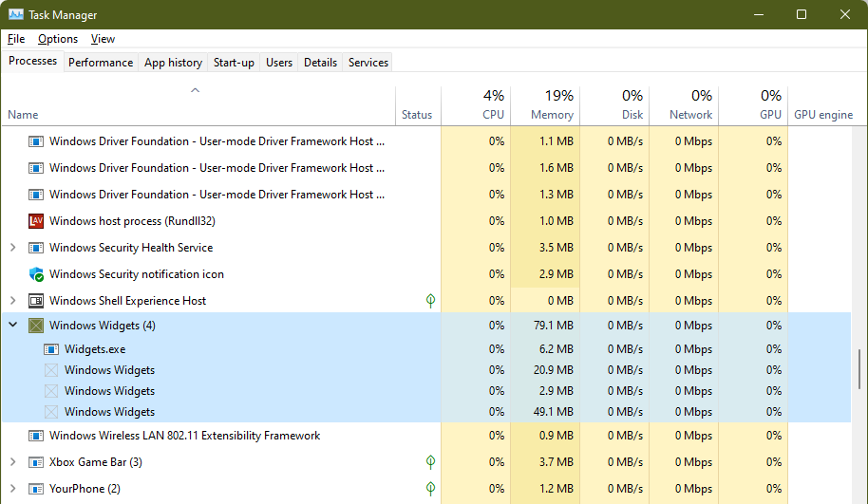Click the sort arrow above the Name column
This screenshot has height=504, width=868.
[x=195, y=90]
